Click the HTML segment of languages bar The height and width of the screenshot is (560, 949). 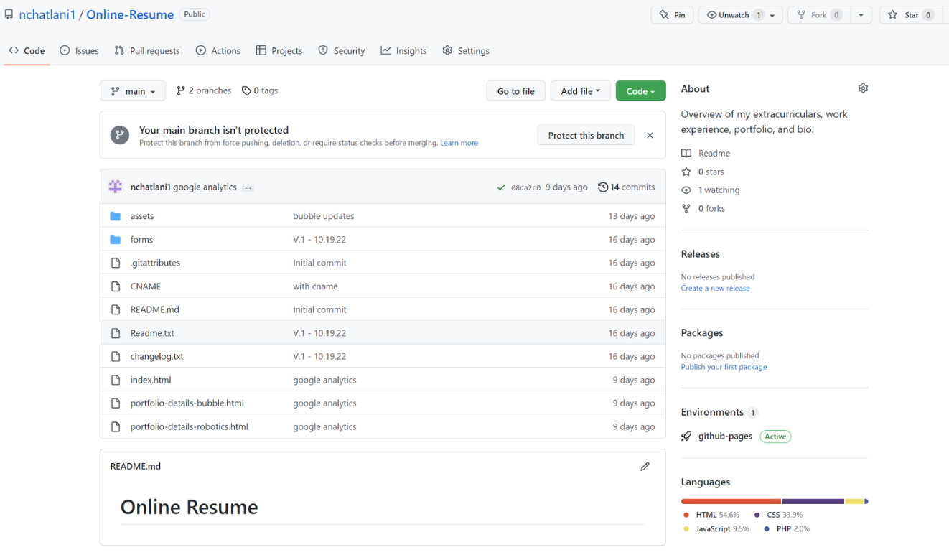coord(731,501)
